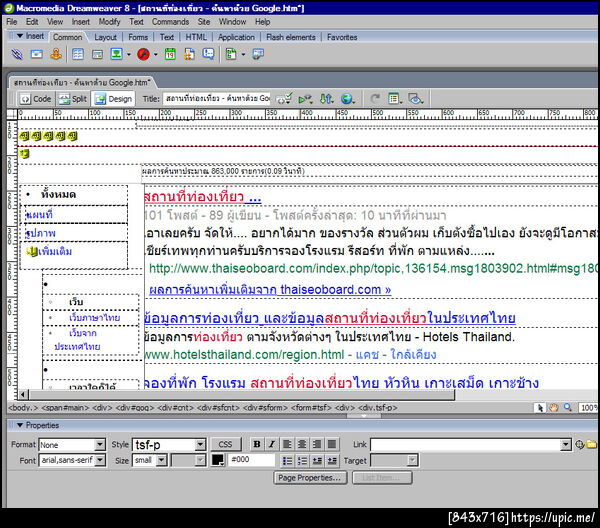600x528 pixels.
Task: Open the No Browser/Check Errors icon
Action: pyautogui.click(x=284, y=99)
